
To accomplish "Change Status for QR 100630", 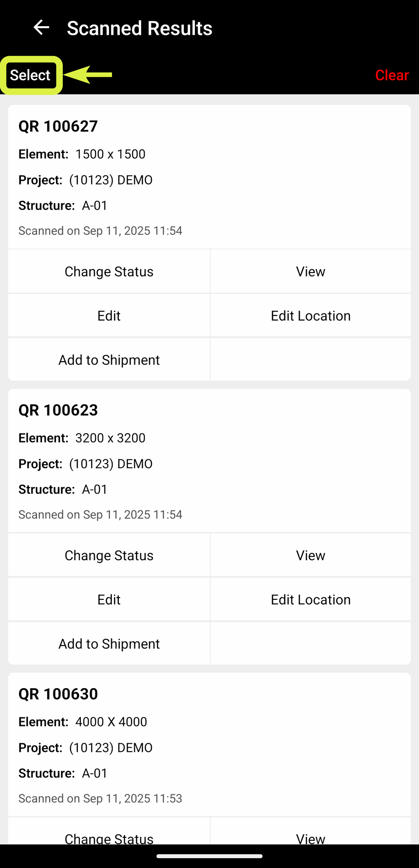I will (x=109, y=837).
